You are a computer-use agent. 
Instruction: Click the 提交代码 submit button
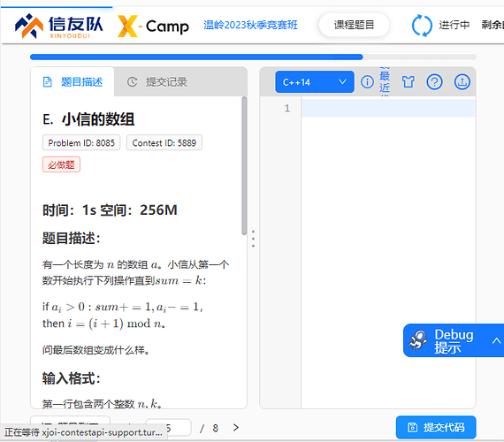coord(436,427)
